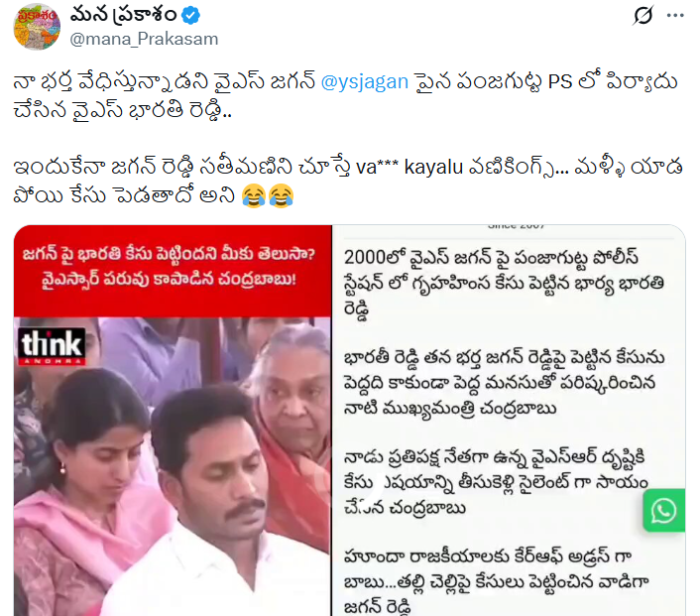Click the '2000' paragraph in the article image

[505, 284]
